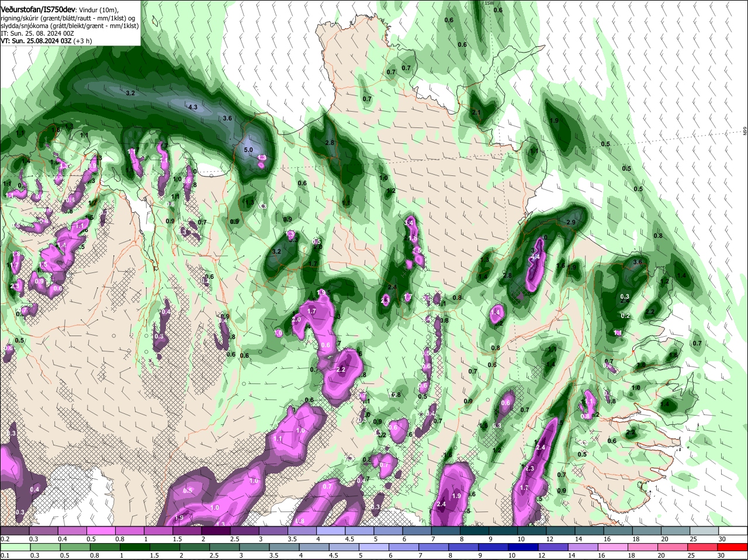Select the 2.1 precipitation value on the map
748x560 pixels.
click(476, 112)
